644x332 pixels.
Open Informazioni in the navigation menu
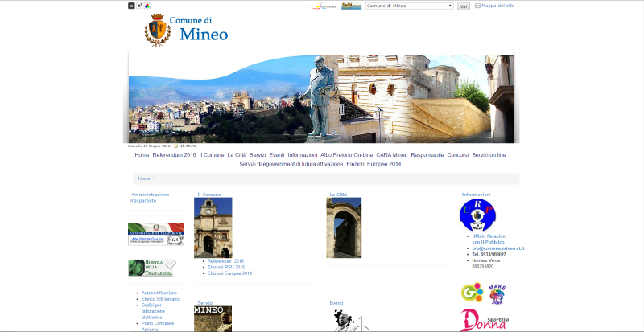(x=303, y=155)
